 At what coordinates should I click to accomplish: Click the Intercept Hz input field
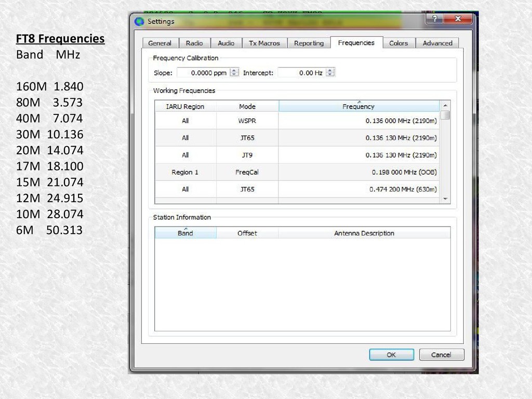coord(302,73)
